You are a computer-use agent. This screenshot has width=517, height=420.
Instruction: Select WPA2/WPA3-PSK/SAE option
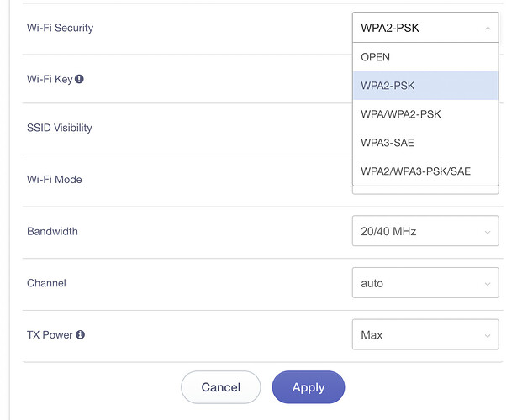click(x=425, y=171)
